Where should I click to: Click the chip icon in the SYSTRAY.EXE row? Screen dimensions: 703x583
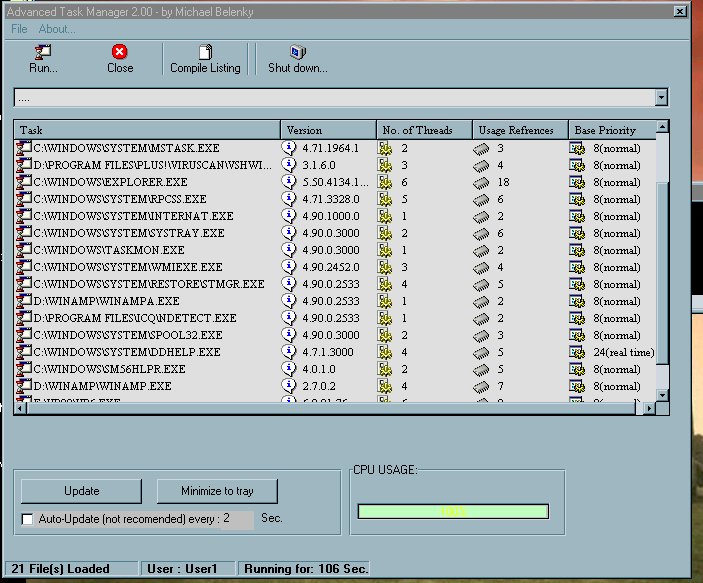click(x=481, y=234)
